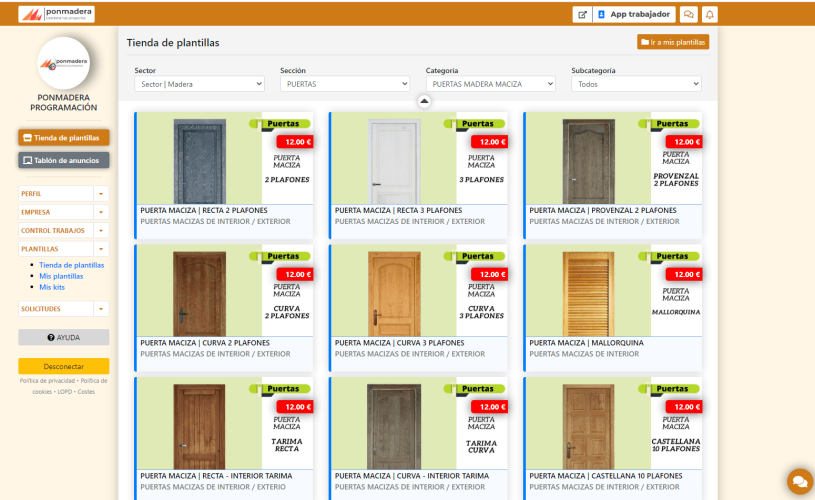Viewport: 815px width, 500px height.
Task: Expand the CONTROL TRABAJOS menu arrow
Action: click(101, 231)
